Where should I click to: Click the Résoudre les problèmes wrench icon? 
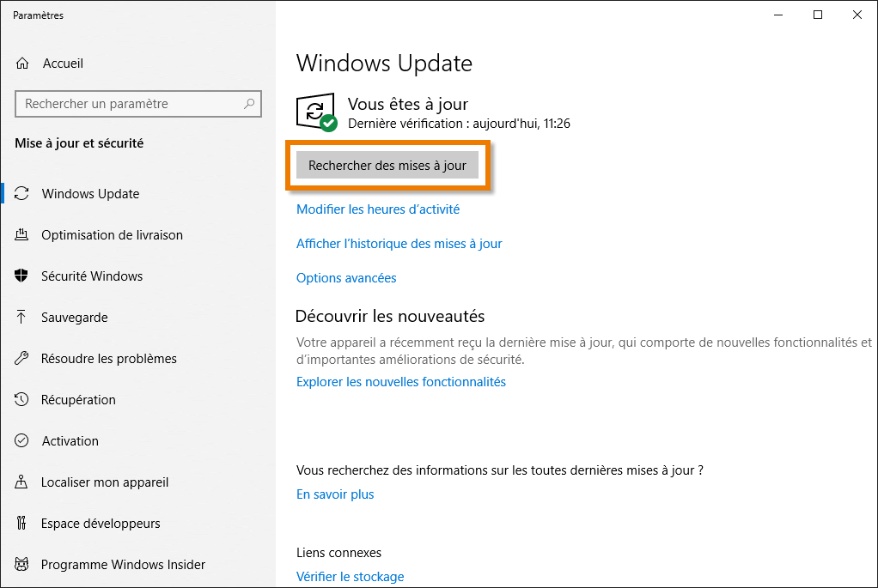tap(22, 359)
